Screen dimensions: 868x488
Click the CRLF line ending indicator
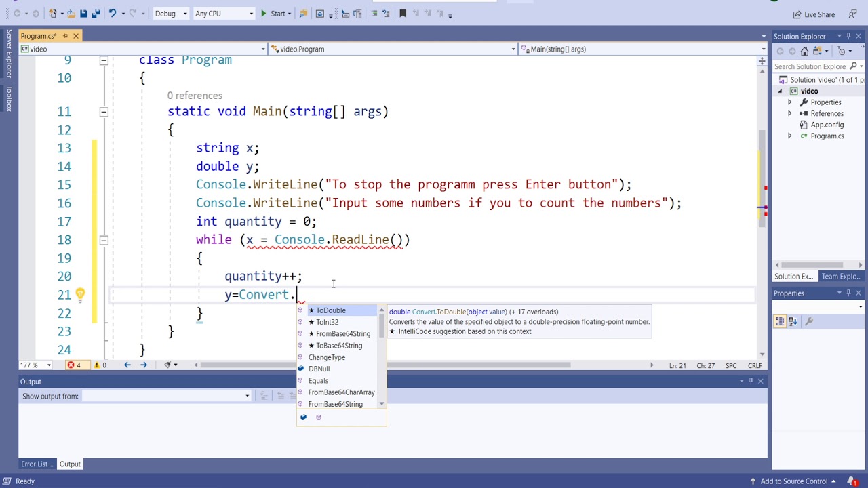(755, 365)
